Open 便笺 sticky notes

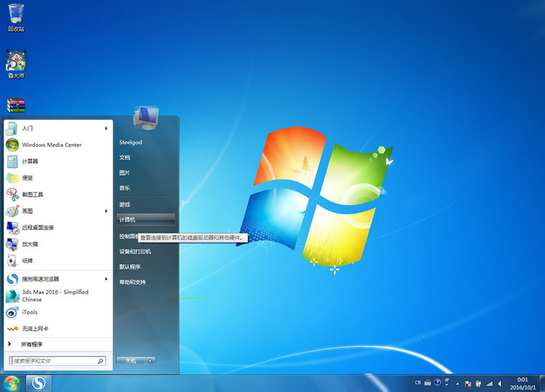click(x=58, y=178)
